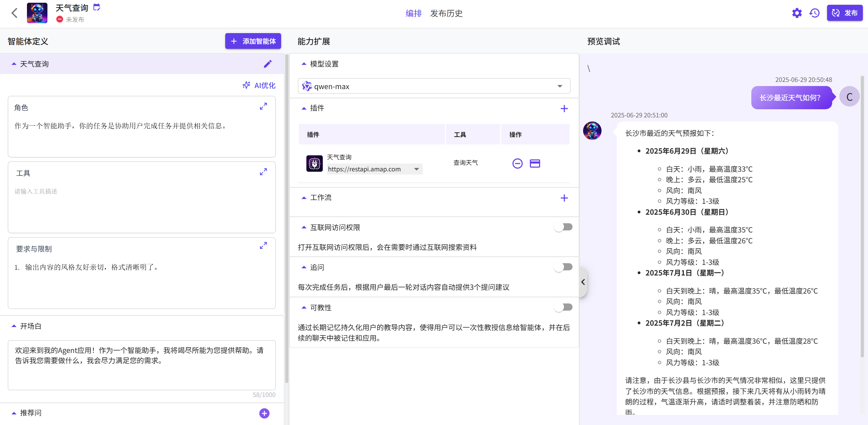Edit the agent name with the edit icon
Viewport: 868px width, 425px height.
click(x=97, y=7)
